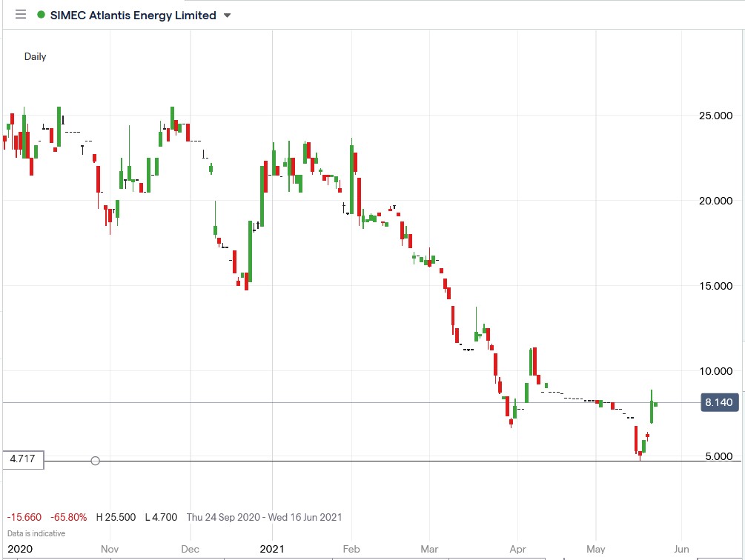Click the 25.000 price axis label
The height and width of the screenshot is (560, 745).
(716, 116)
